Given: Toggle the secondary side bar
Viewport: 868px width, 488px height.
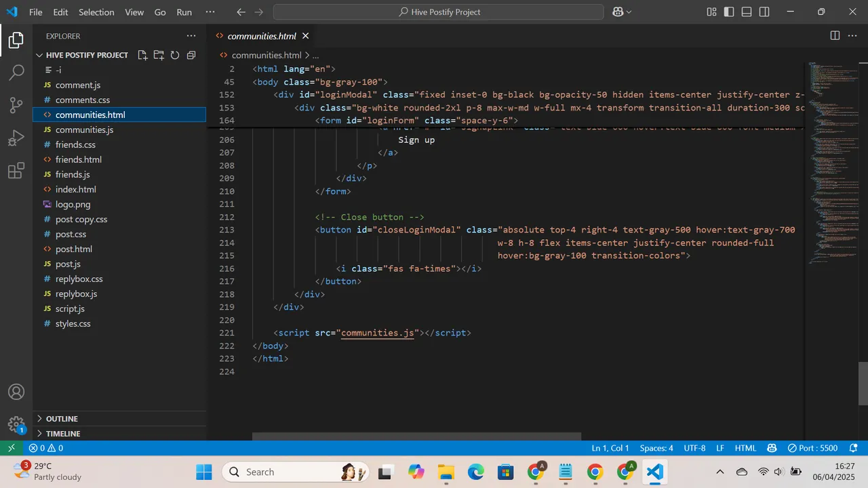Looking at the screenshot, I should coord(764,12).
